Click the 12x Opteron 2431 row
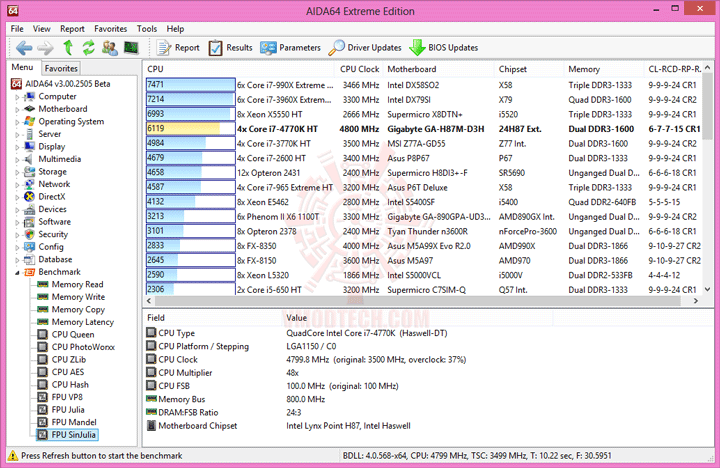The image size is (720, 468). click(423, 173)
